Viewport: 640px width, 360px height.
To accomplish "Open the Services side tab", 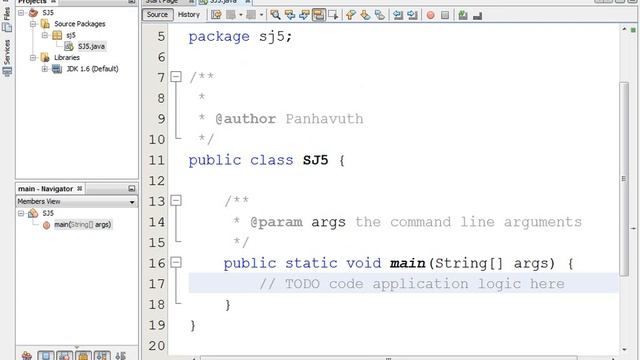I will [7, 57].
